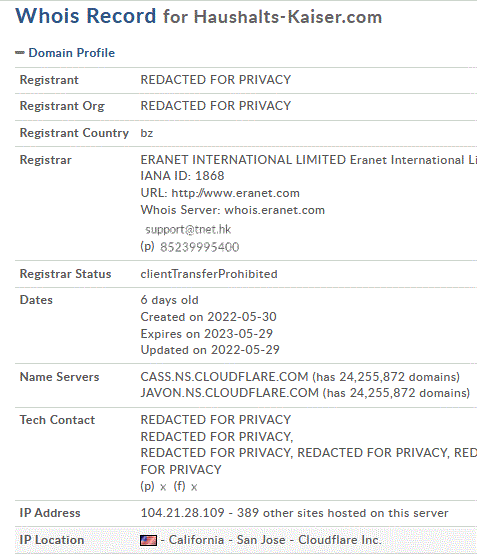Viewport: 477px width, 555px height.
Task: Click the Registrant Country bz value
Action: [x=146, y=133]
